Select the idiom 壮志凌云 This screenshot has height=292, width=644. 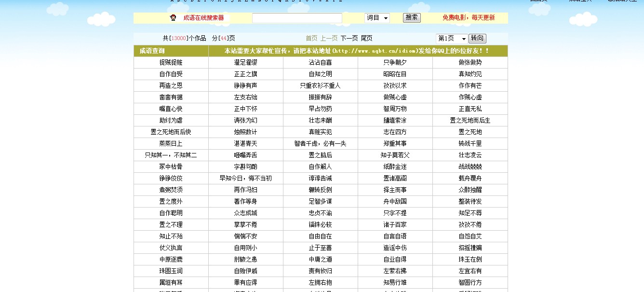(x=470, y=155)
